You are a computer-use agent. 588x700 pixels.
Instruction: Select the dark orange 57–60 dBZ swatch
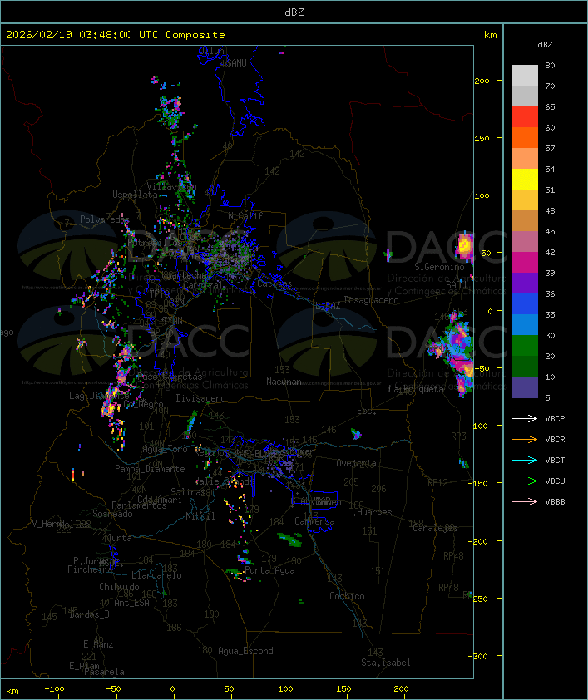click(525, 137)
